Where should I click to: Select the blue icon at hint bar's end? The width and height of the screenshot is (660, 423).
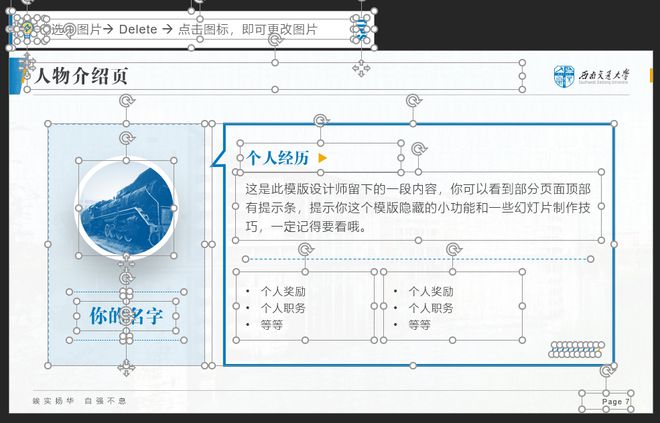361,29
